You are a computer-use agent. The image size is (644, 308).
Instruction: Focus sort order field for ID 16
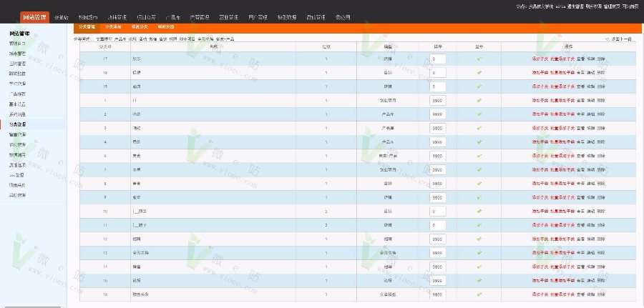pos(438,294)
